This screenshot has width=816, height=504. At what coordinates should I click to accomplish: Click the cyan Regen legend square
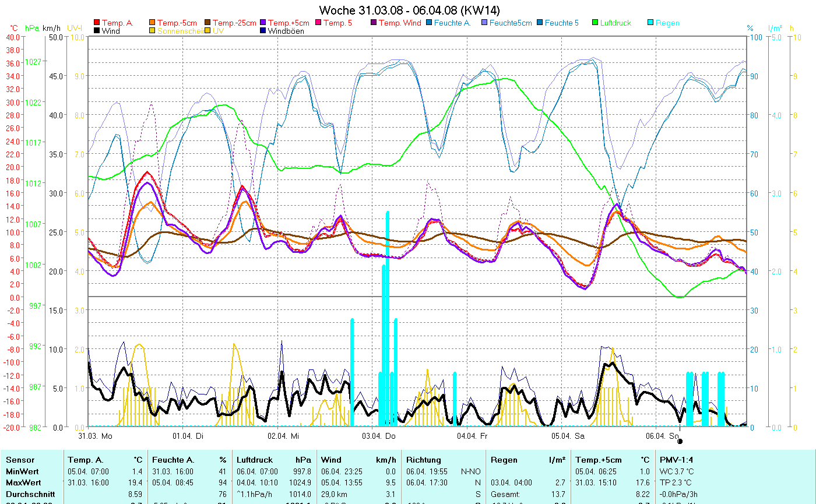650,23
